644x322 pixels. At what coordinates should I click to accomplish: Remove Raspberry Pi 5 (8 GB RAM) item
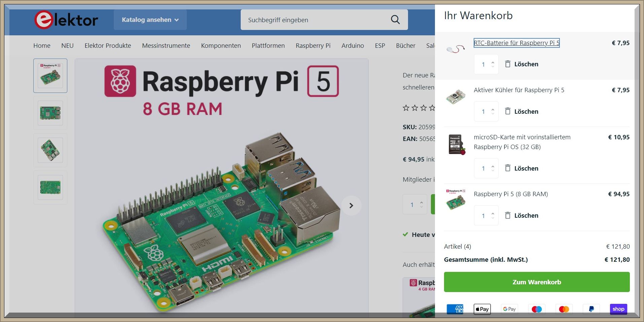point(521,215)
